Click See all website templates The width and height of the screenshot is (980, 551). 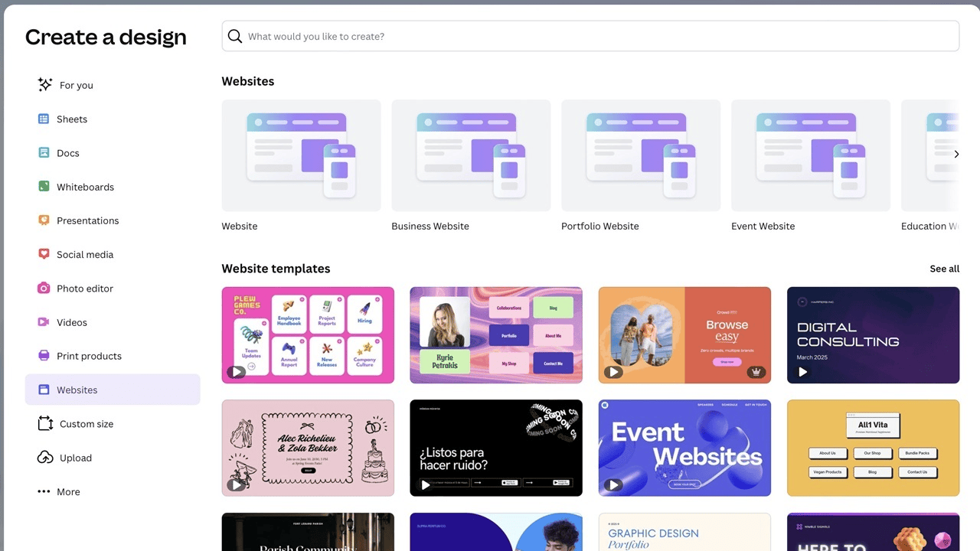click(x=944, y=269)
